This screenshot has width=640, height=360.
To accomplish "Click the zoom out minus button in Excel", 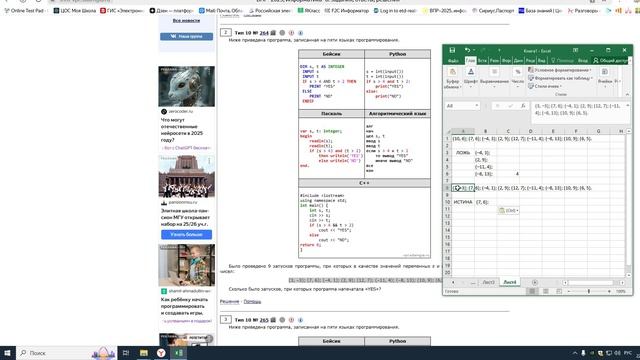I will point(569,291).
